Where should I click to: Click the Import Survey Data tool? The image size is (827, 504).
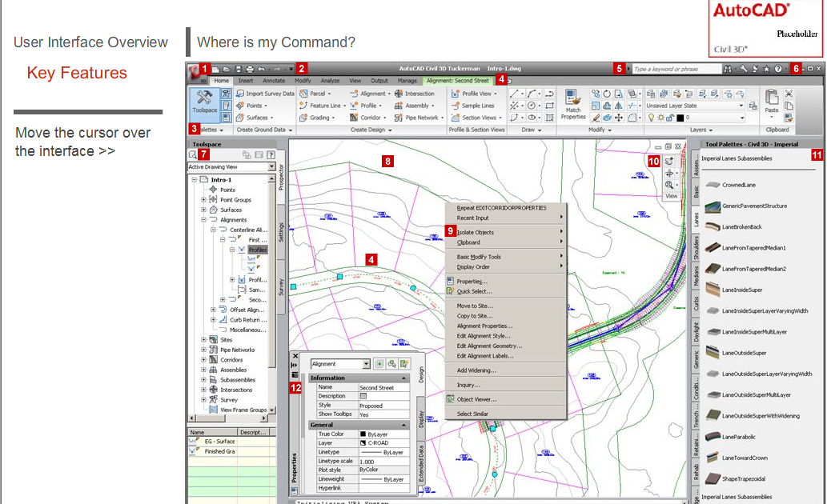point(265,94)
